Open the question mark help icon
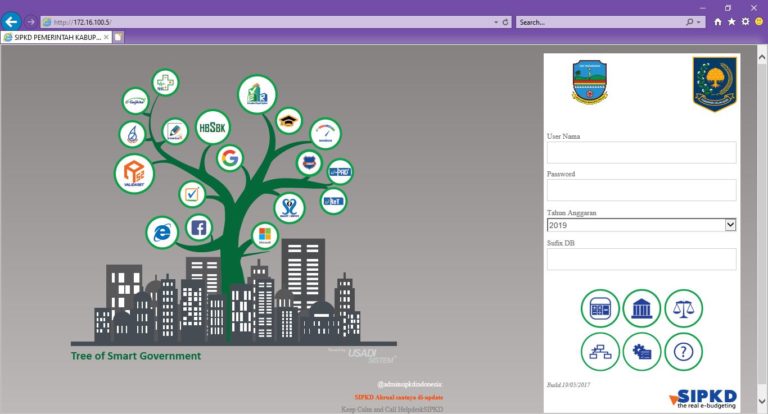 [x=684, y=351]
